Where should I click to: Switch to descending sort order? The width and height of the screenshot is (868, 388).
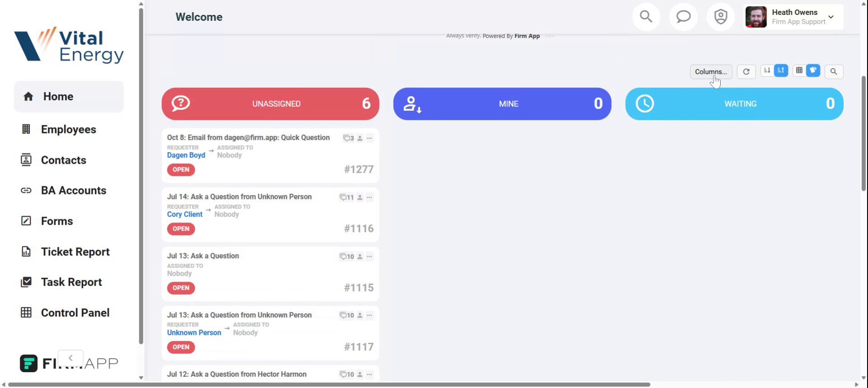(767, 71)
